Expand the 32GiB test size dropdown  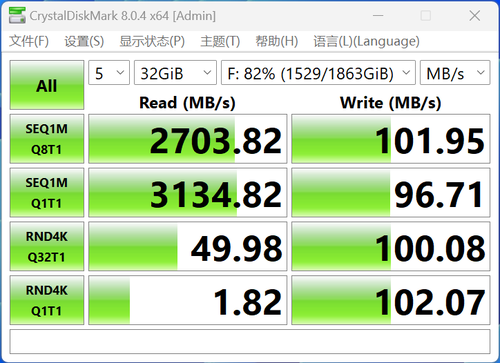click(x=175, y=73)
